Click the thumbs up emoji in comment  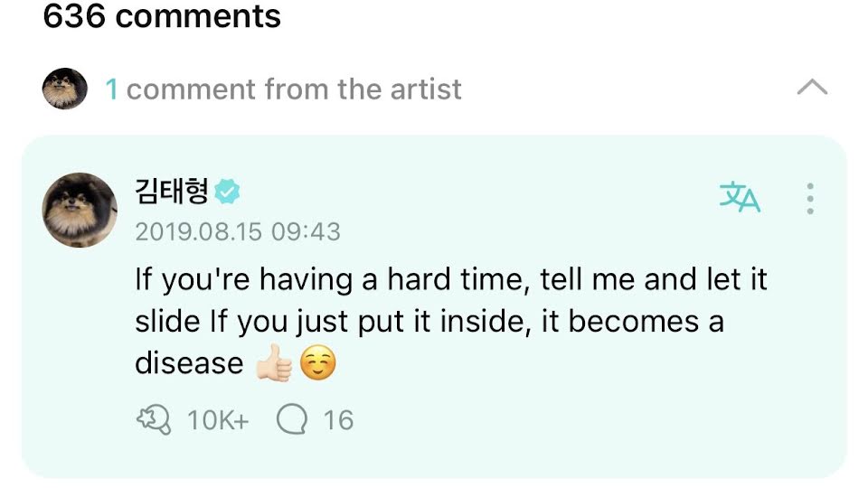pyautogui.click(x=274, y=363)
